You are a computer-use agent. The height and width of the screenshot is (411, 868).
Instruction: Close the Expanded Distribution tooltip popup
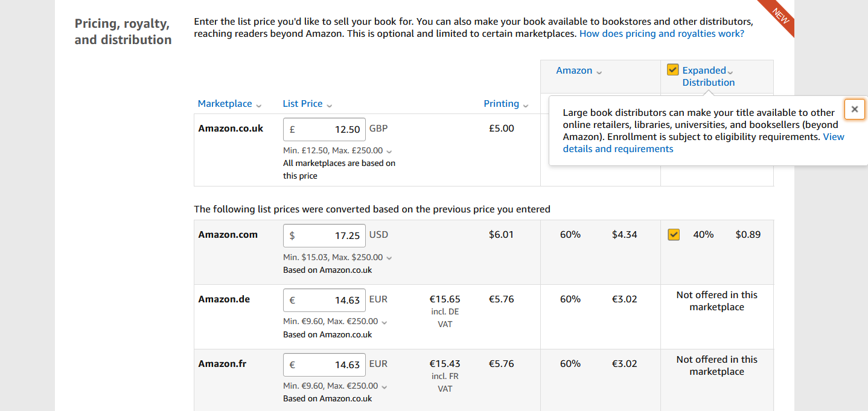click(854, 109)
